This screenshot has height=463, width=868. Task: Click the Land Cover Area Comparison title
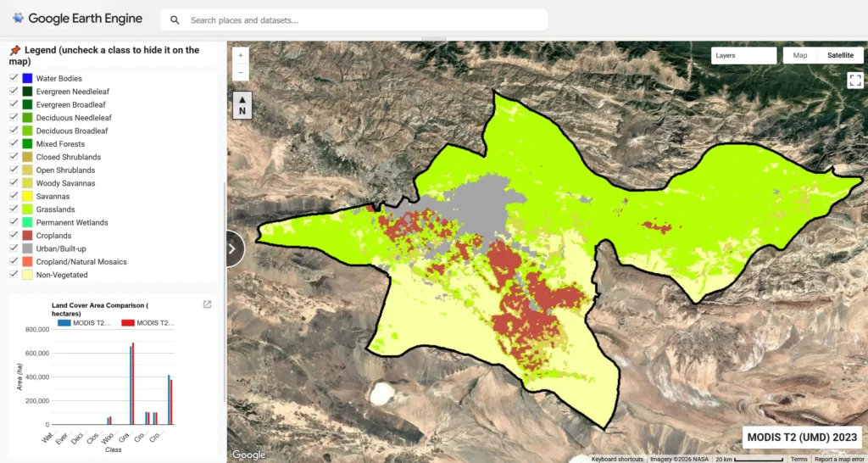click(x=100, y=310)
